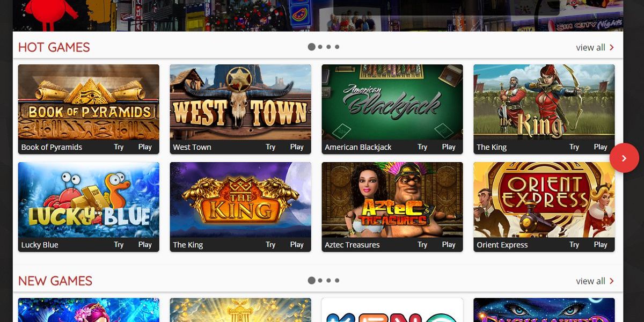
Task: Open 'view all' for Hot Games
Action: click(595, 47)
